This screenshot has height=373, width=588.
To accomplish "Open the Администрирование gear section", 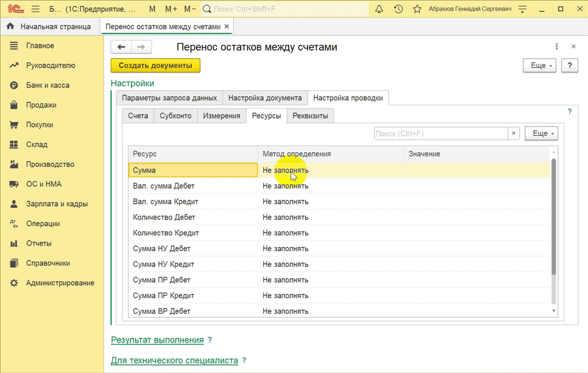I will coord(60,283).
